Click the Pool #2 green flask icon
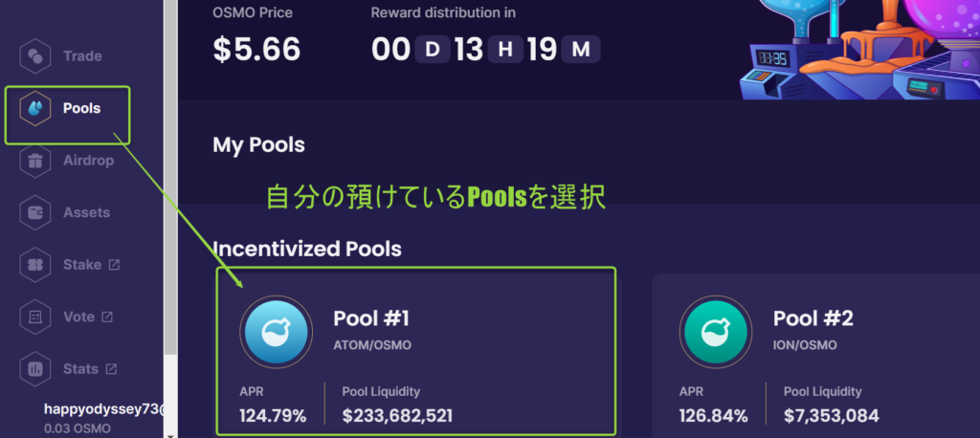The width and height of the screenshot is (980, 438). pyautogui.click(x=716, y=331)
